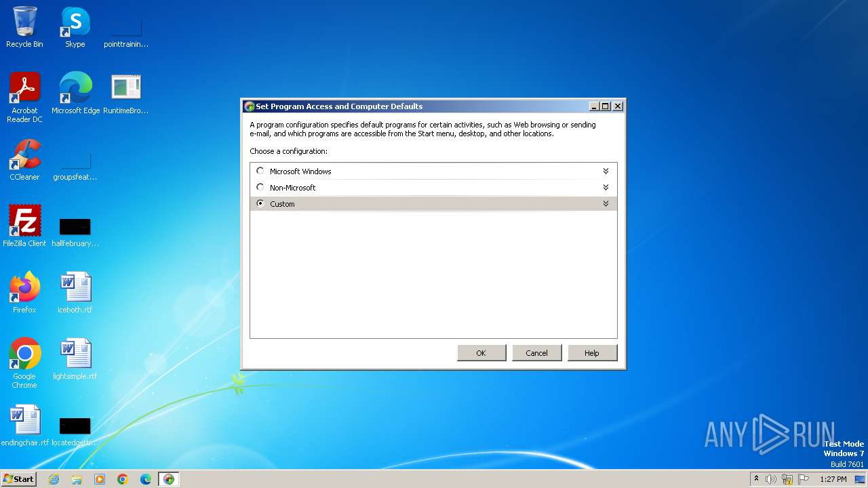Click the active Set Program Access taskbar button
This screenshot has width=868, height=488.
169,479
